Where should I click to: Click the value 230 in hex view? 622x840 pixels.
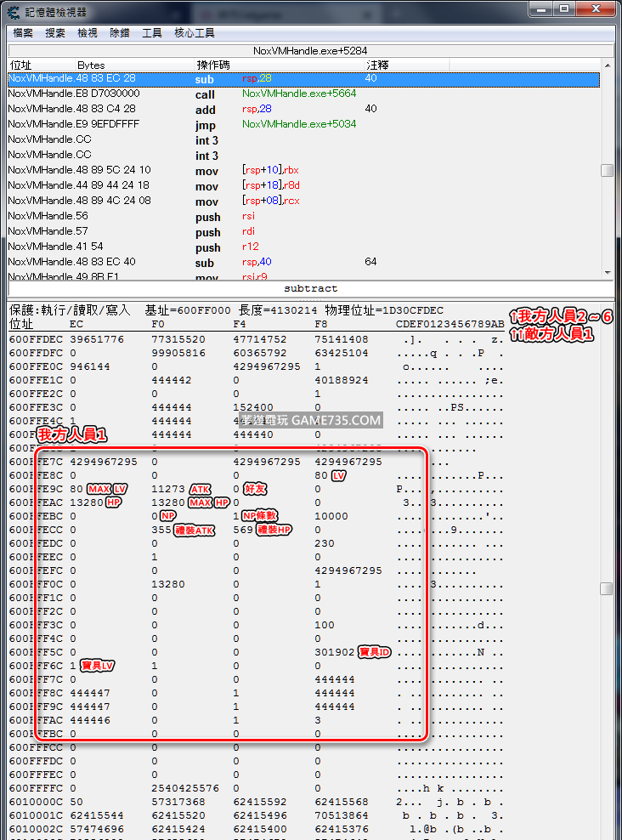(325, 544)
